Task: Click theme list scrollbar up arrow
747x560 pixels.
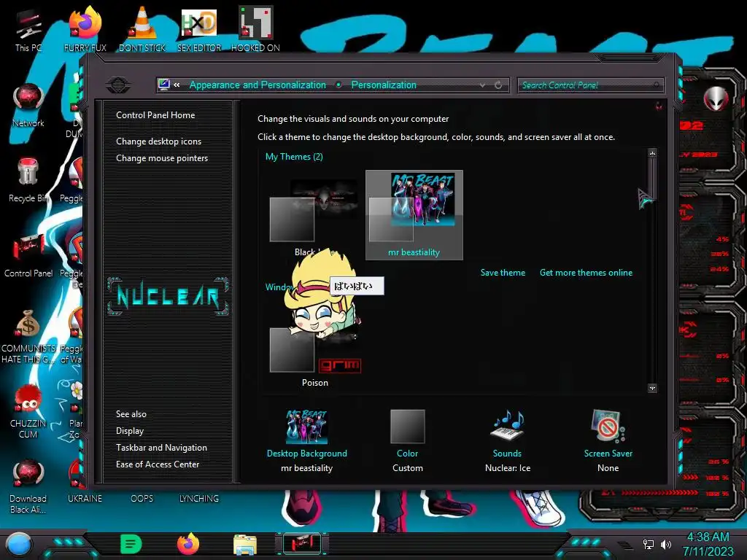Action: point(652,153)
